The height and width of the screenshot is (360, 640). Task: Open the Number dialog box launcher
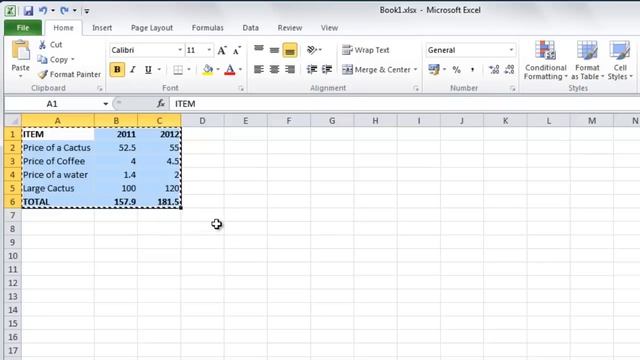coord(513,89)
